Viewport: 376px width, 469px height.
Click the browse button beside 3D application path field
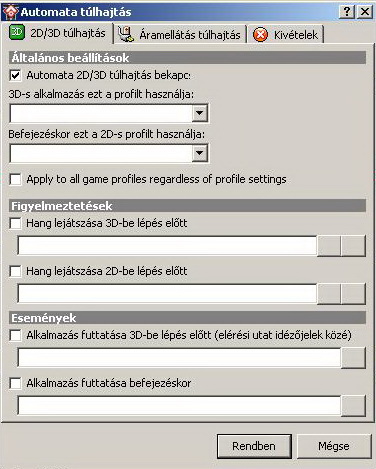(x=353, y=358)
